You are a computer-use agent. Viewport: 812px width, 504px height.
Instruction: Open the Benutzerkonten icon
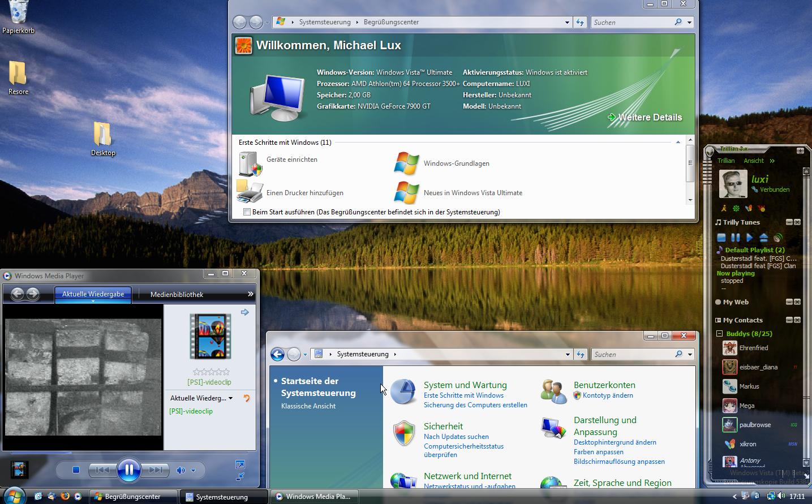(553, 391)
